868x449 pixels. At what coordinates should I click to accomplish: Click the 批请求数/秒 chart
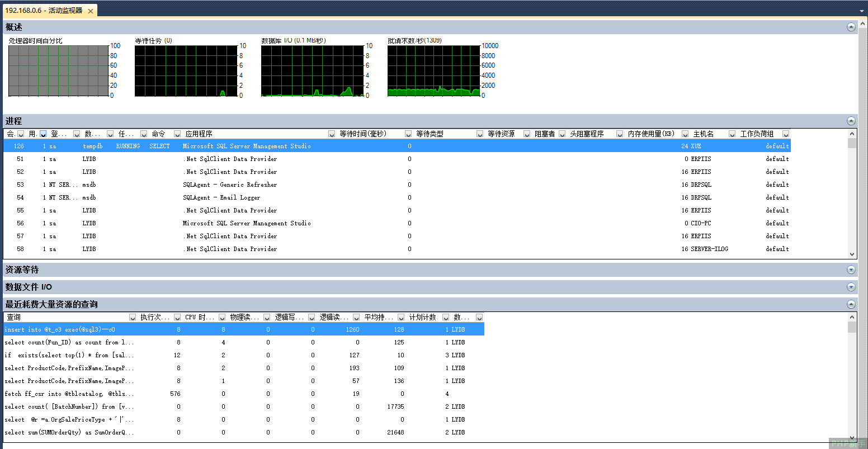coord(433,70)
